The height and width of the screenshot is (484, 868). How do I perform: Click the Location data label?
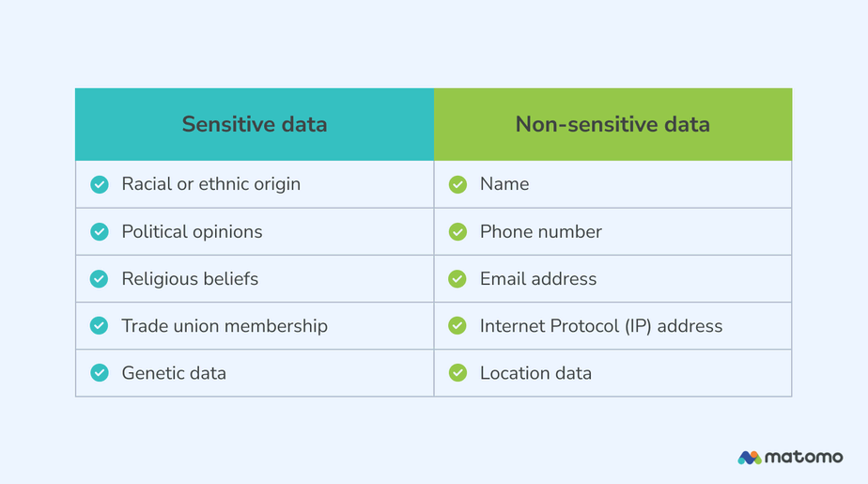tap(535, 373)
